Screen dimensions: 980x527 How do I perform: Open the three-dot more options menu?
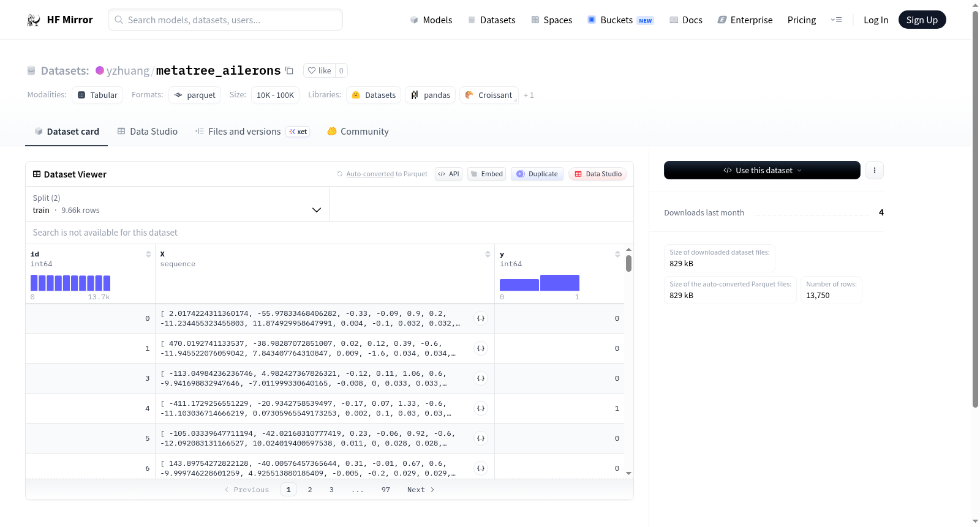point(875,170)
